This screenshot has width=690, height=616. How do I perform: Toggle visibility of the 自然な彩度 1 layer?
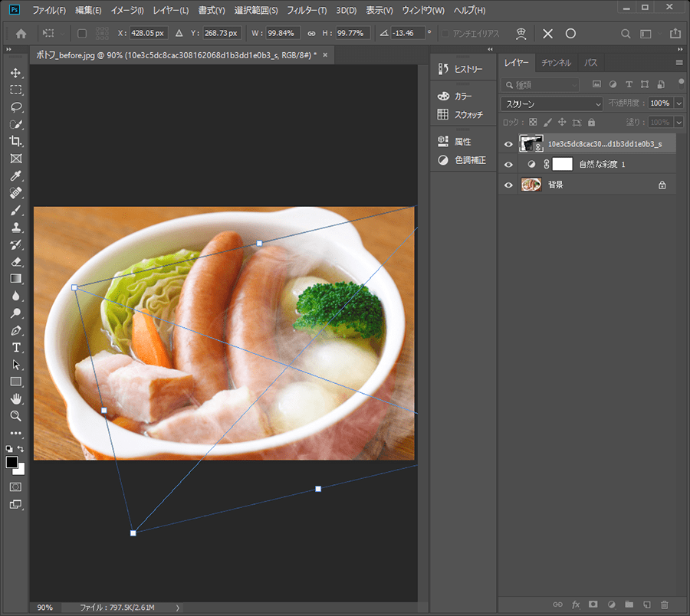(x=508, y=164)
